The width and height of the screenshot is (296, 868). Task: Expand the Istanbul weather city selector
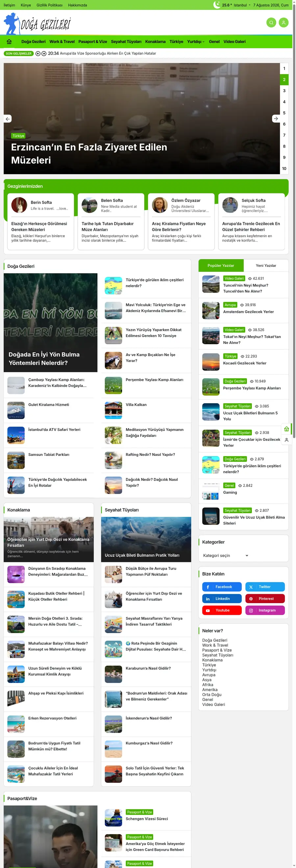pos(242,5)
